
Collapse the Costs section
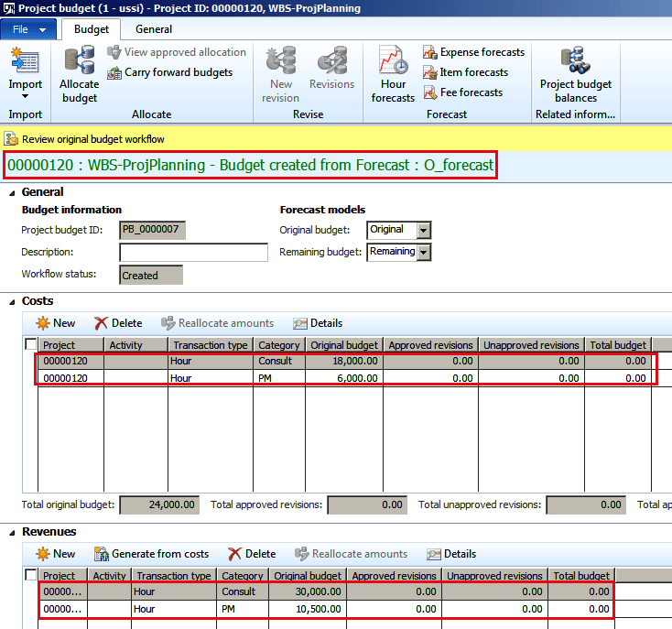pyautogui.click(x=11, y=301)
